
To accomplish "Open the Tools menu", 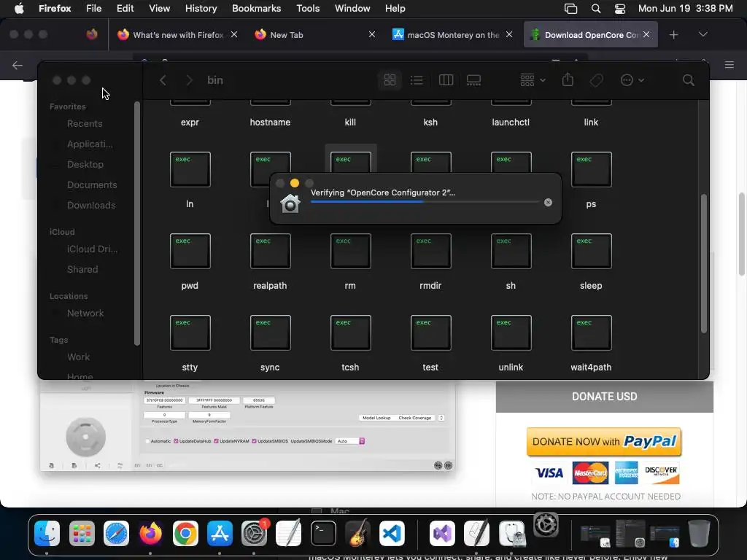I will click(x=308, y=9).
